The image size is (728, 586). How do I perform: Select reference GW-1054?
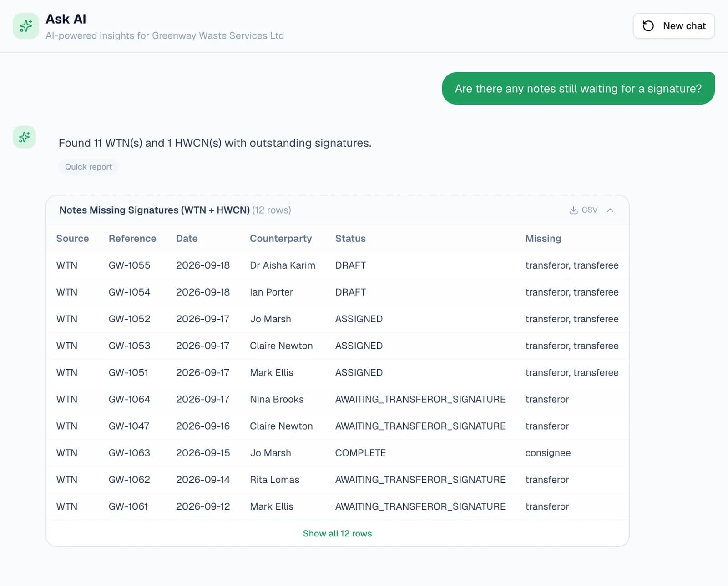coord(129,292)
